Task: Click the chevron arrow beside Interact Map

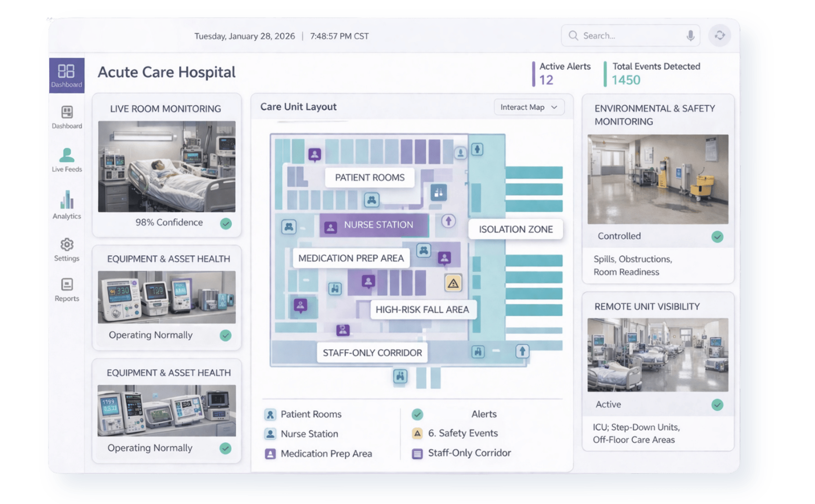Action: (x=554, y=107)
